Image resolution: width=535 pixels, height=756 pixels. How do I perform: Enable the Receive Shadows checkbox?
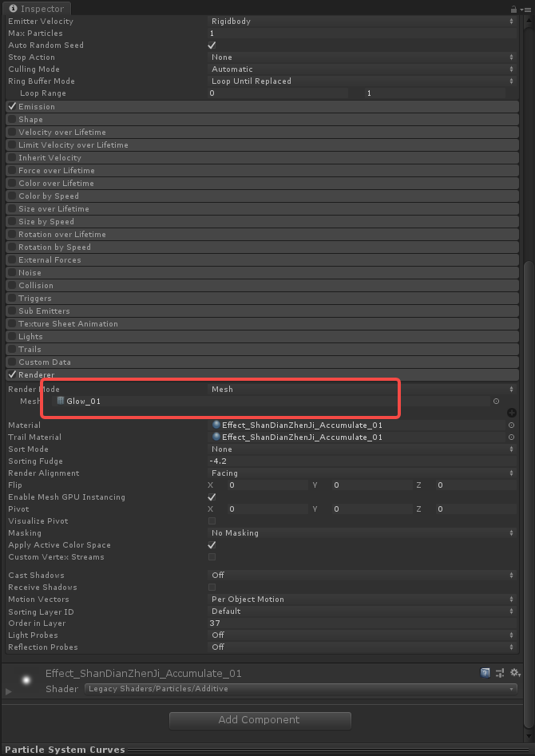[212, 588]
